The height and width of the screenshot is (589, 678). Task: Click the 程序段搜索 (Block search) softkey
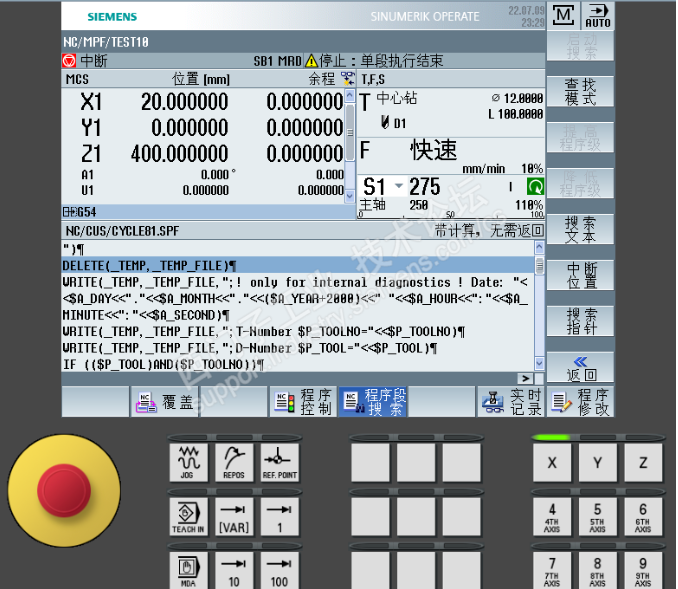pyautogui.click(x=373, y=402)
